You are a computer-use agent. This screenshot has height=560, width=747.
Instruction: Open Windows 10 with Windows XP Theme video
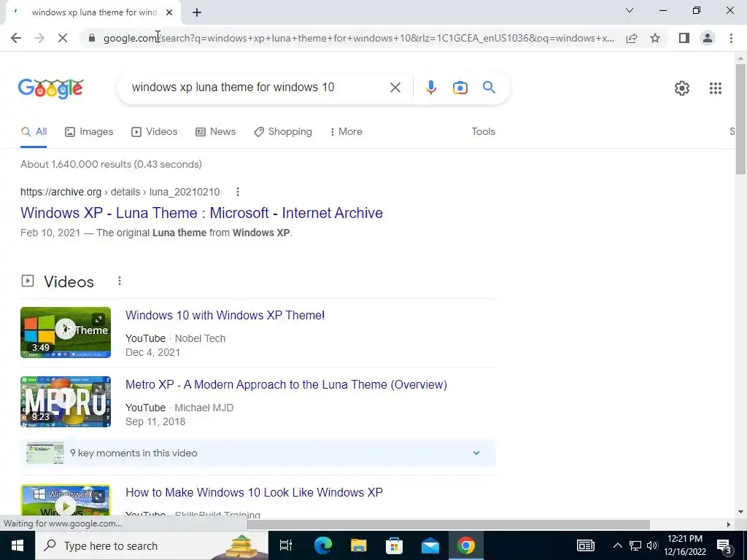point(225,315)
